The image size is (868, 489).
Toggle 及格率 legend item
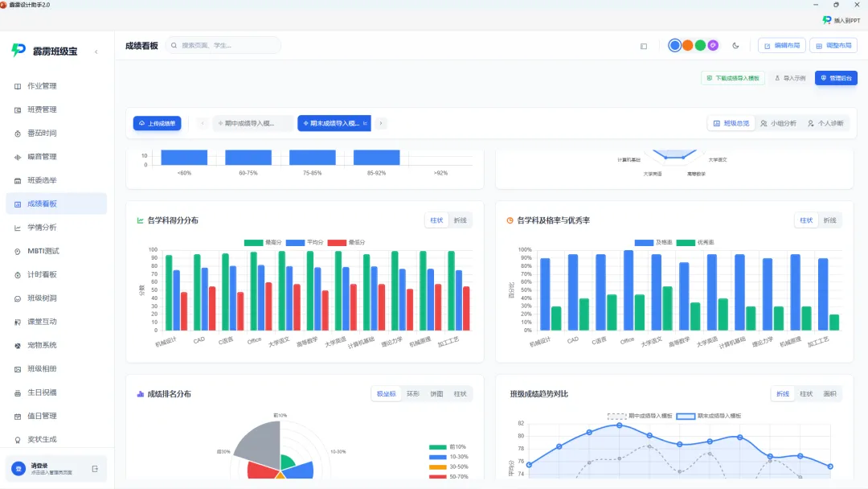tap(653, 243)
